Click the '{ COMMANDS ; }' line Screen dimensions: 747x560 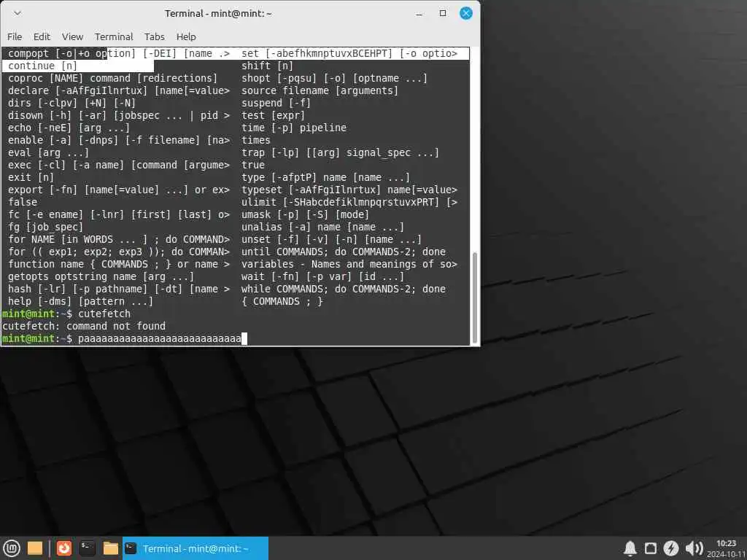pyautogui.click(x=282, y=301)
